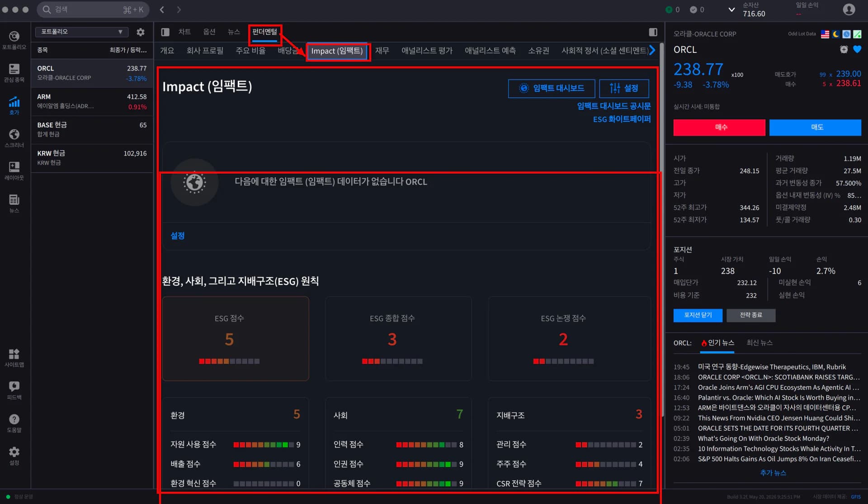Select the ESG 점수 card
This screenshot has height=504, width=868.
point(236,339)
